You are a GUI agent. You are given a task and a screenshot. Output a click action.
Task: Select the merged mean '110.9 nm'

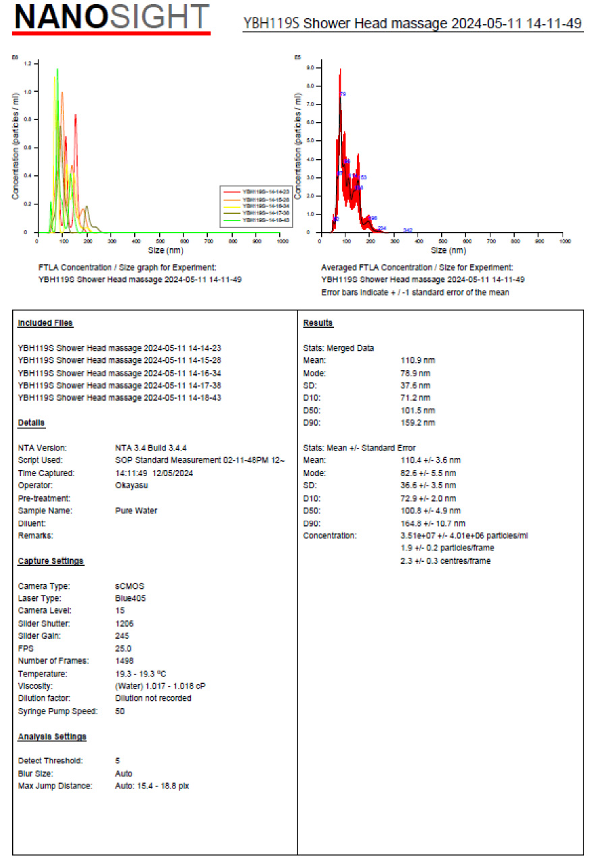point(418,360)
